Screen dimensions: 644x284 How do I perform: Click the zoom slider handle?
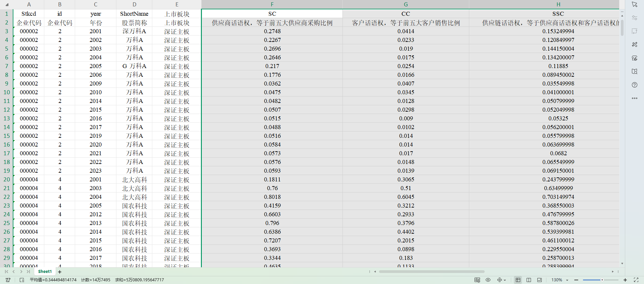602,280
